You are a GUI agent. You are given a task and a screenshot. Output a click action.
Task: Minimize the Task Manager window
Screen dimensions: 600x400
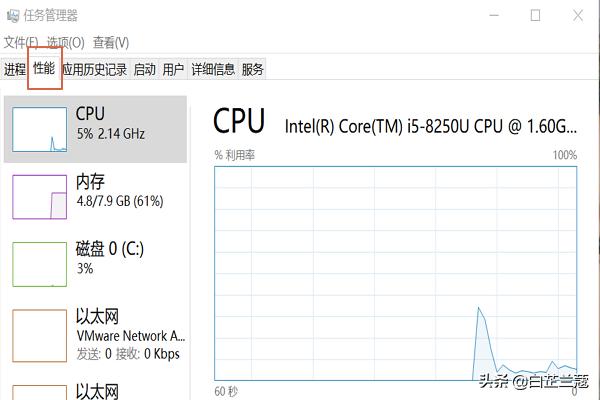coord(494,16)
